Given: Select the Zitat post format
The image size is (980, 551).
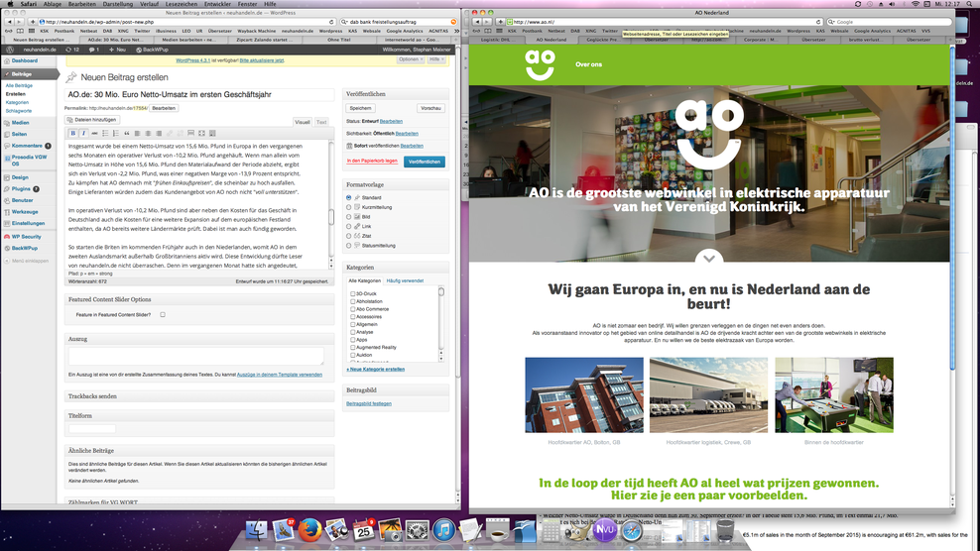Looking at the screenshot, I should (x=349, y=236).
